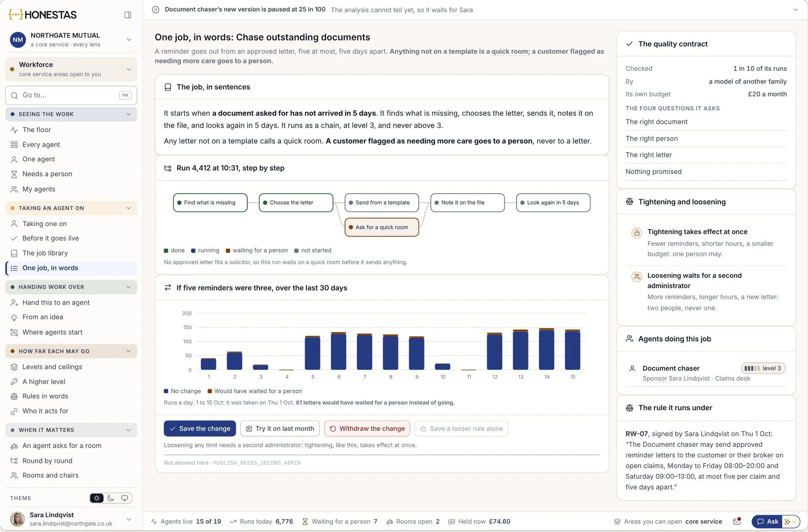Screen dimensions: 808x532
Task: Open Sara Lindqvist's account menu
Action: click(71, 519)
